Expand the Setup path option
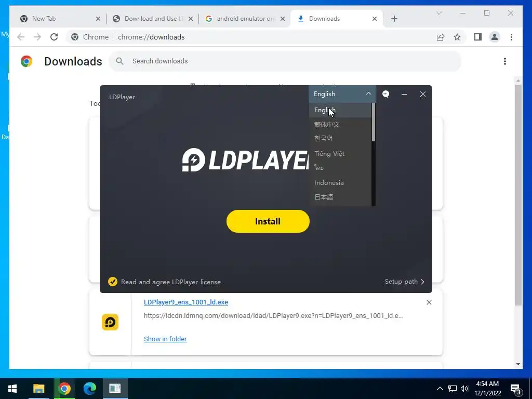Image resolution: width=532 pixels, height=399 pixels. coord(404,282)
